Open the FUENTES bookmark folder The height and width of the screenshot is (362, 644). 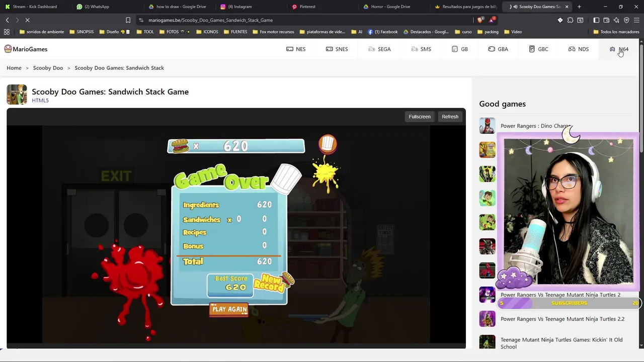pos(235,32)
